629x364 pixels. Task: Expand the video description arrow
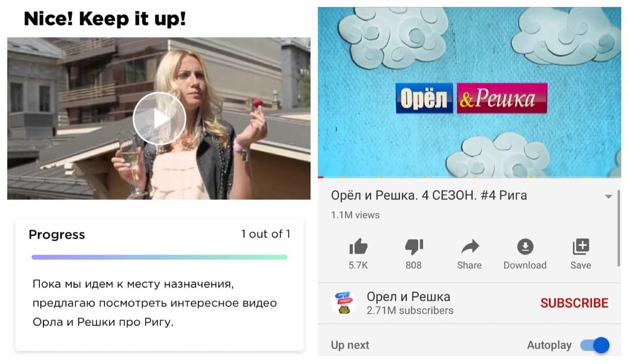pos(608,196)
